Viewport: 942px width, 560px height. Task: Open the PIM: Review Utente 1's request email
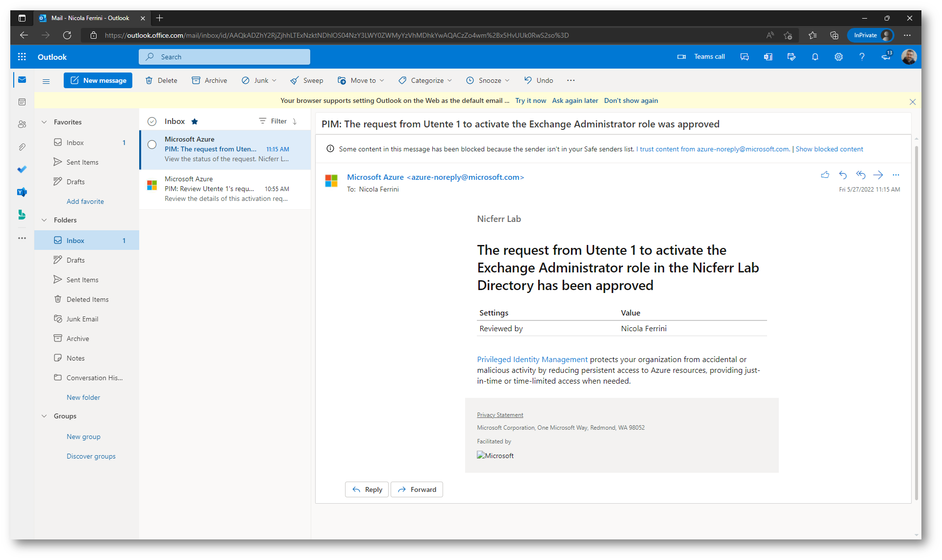point(225,189)
